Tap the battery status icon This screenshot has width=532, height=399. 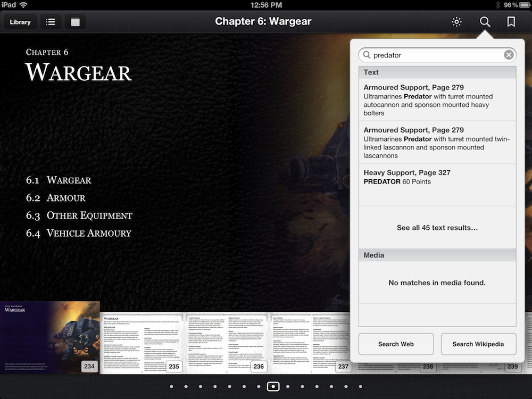(525, 5)
